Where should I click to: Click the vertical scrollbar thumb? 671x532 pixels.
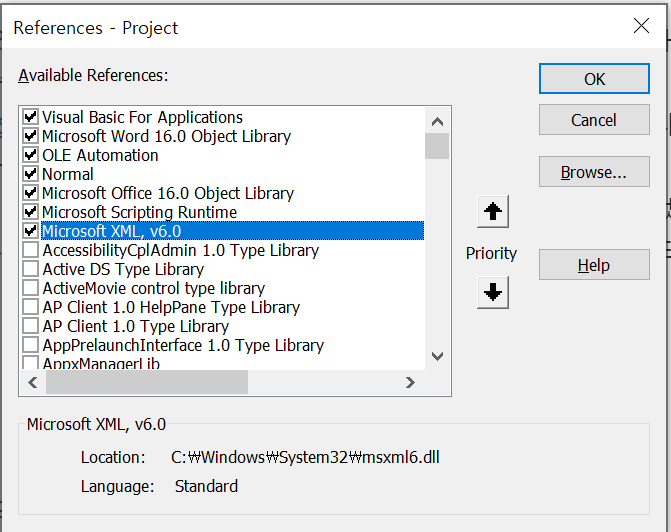pos(437,146)
